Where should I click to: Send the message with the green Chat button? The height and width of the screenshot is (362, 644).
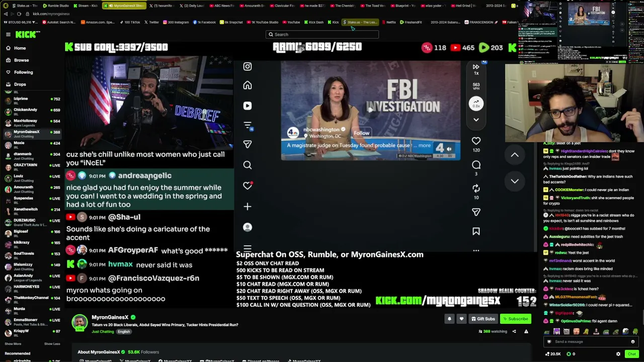pos(632,354)
